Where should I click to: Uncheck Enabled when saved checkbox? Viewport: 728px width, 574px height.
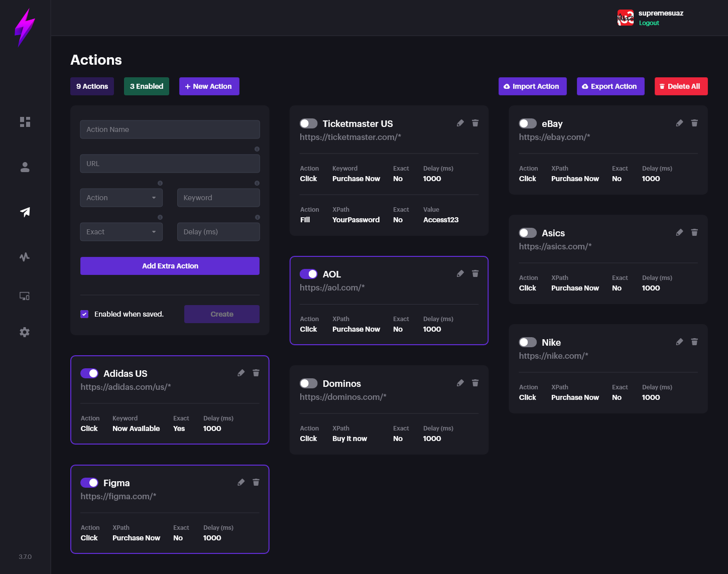tap(84, 314)
